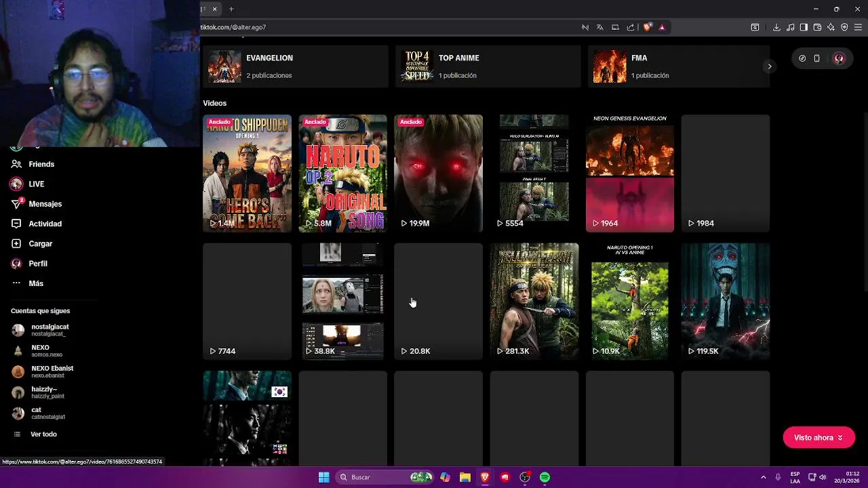Play the editing-screens video with 38.8K views

pyautogui.click(x=342, y=302)
